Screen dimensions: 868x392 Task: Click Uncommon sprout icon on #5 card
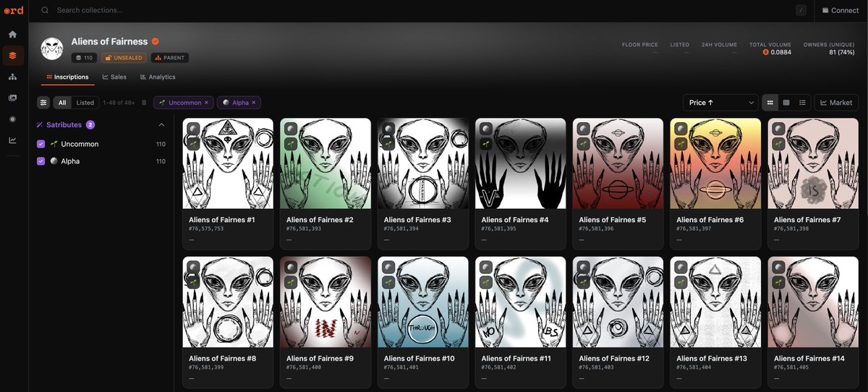coord(584,143)
